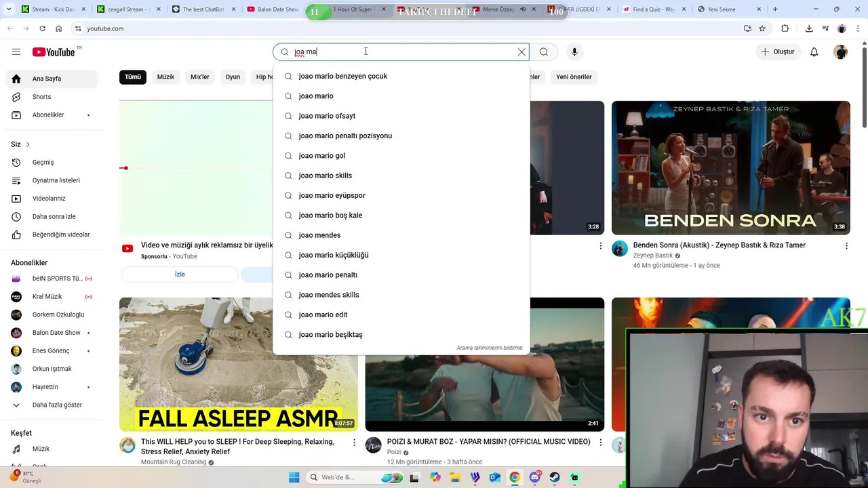Click the Oluştur create button
The height and width of the screenshot is (488, 868).
coord(778,52)
